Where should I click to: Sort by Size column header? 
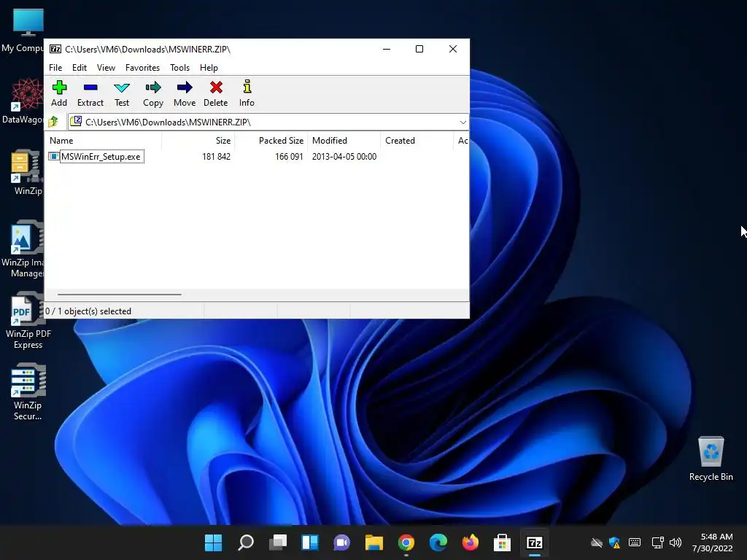[198, 141]
